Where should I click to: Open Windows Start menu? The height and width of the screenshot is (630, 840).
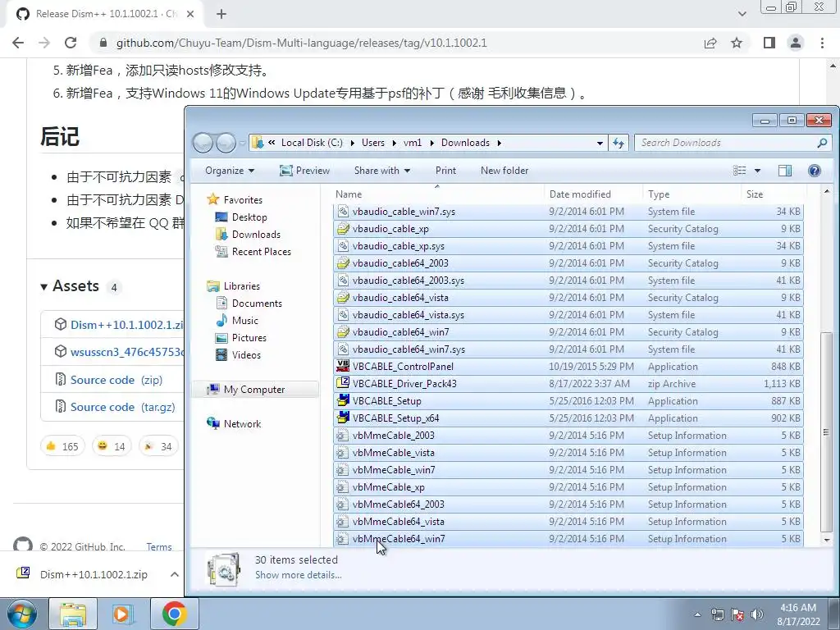click(22, 614)
